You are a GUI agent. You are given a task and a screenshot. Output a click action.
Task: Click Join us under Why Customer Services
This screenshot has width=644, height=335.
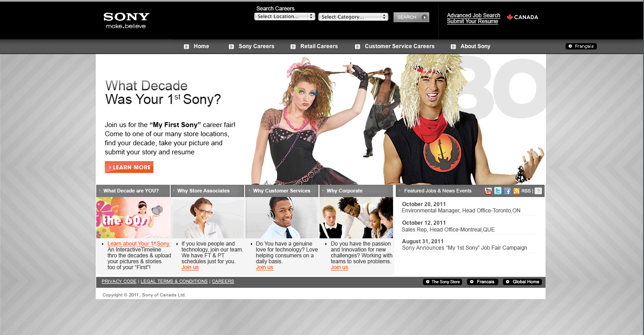click(265, 267)
